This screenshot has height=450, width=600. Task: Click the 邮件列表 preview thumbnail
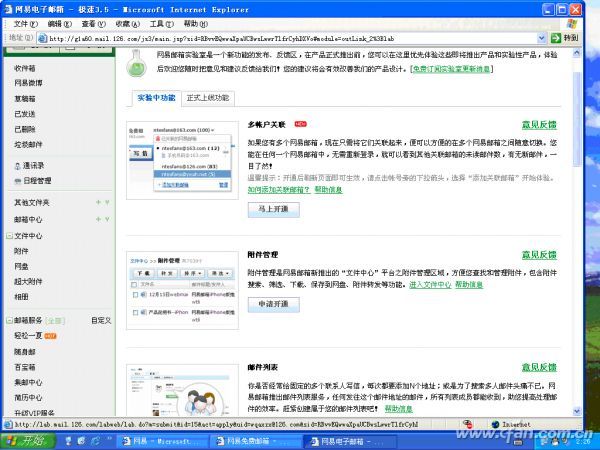click(183, 390)
